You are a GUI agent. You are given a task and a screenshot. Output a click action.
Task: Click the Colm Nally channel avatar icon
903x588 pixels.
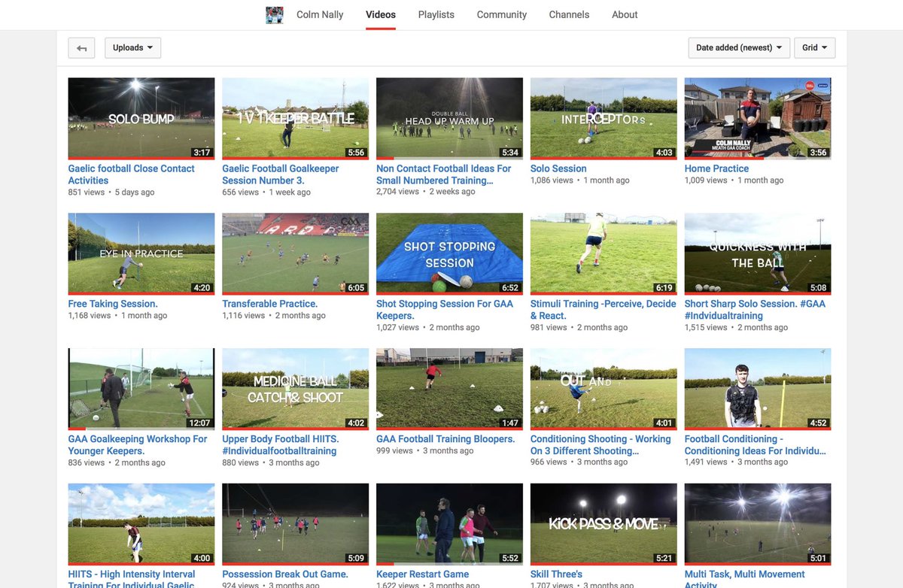275,15
